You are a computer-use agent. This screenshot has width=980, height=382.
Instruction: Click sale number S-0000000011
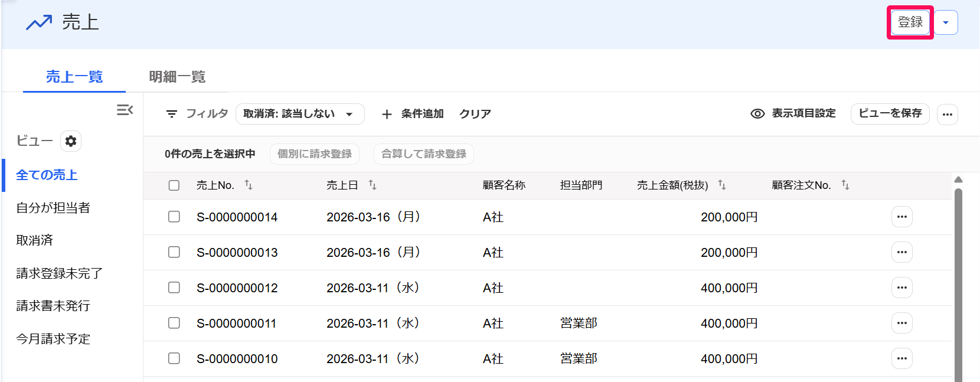[x=237, y=324]
